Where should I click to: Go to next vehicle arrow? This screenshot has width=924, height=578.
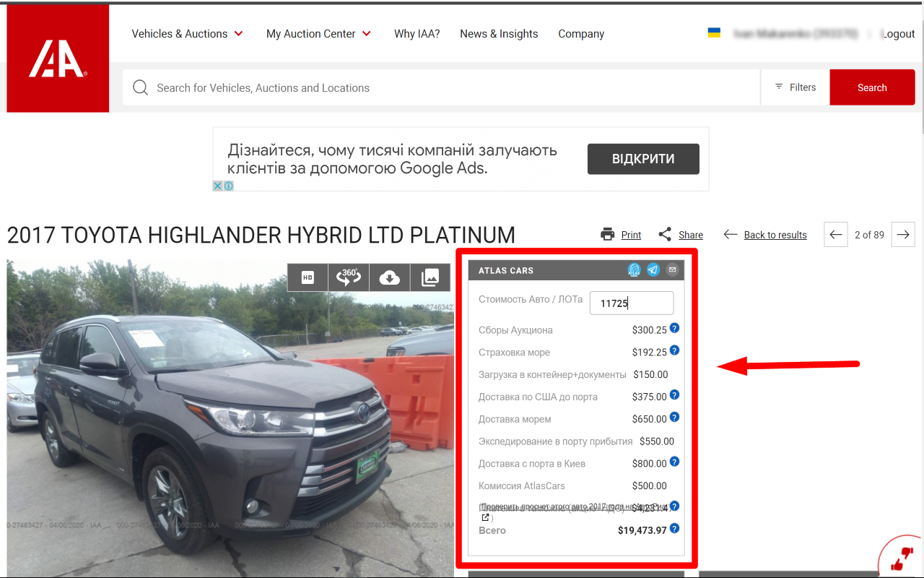[x=903, y=234]
